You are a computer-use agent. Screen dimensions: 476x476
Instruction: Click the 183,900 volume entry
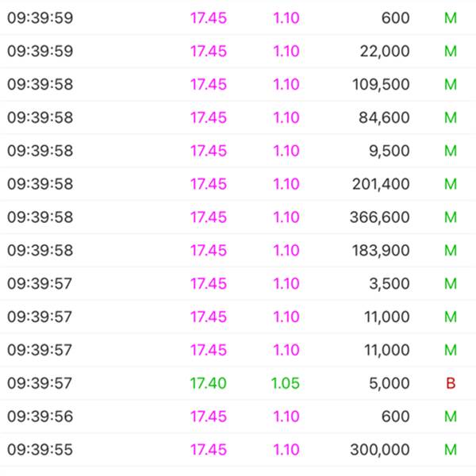click(x=382, y=251)
